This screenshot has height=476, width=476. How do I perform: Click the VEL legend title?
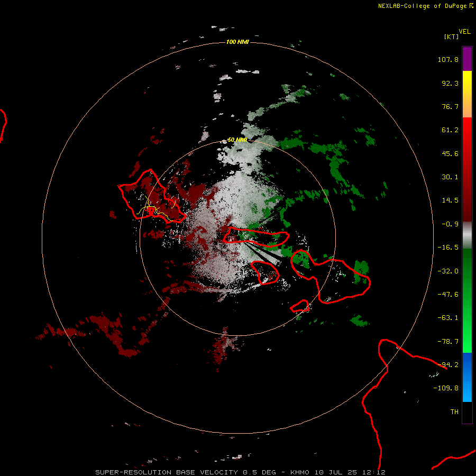(x=464, y=32)
